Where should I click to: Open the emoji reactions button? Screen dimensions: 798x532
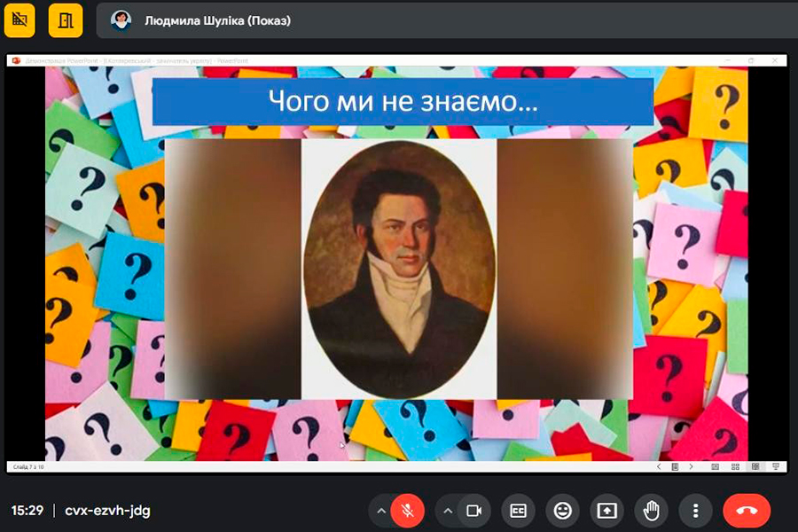(x=562, y=511)
